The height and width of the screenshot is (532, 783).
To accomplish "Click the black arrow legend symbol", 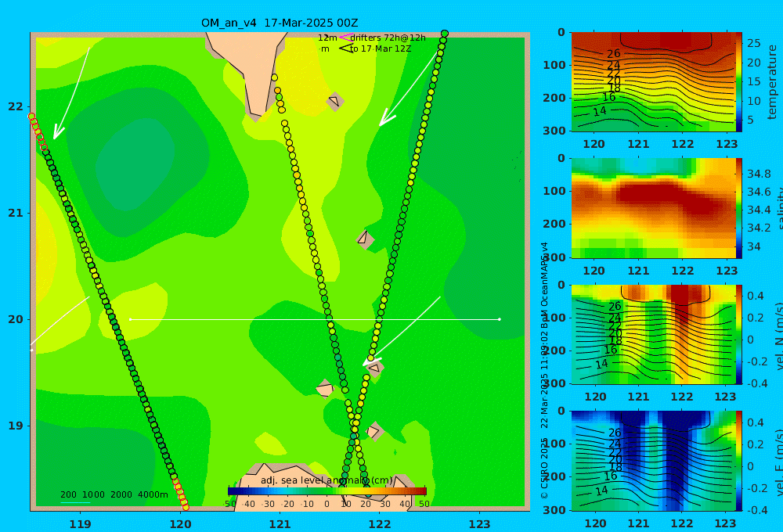I will pyautogui.click(x=345, y=49).
